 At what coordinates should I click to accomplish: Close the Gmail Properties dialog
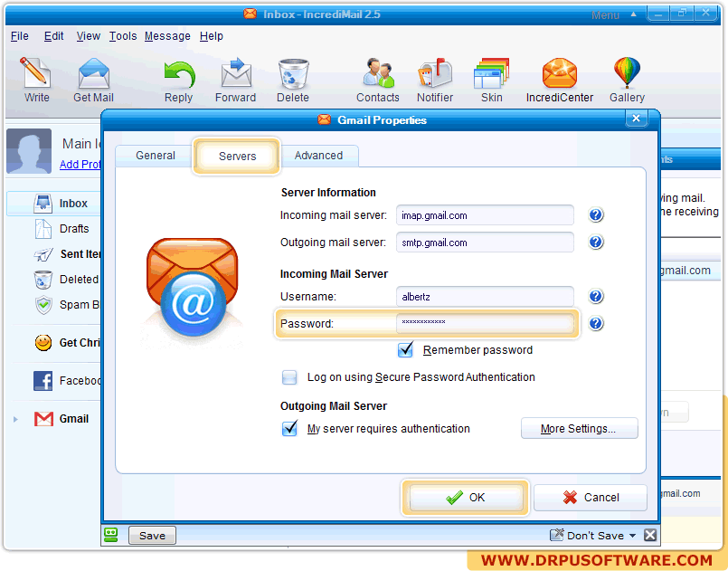coord(636,119)
